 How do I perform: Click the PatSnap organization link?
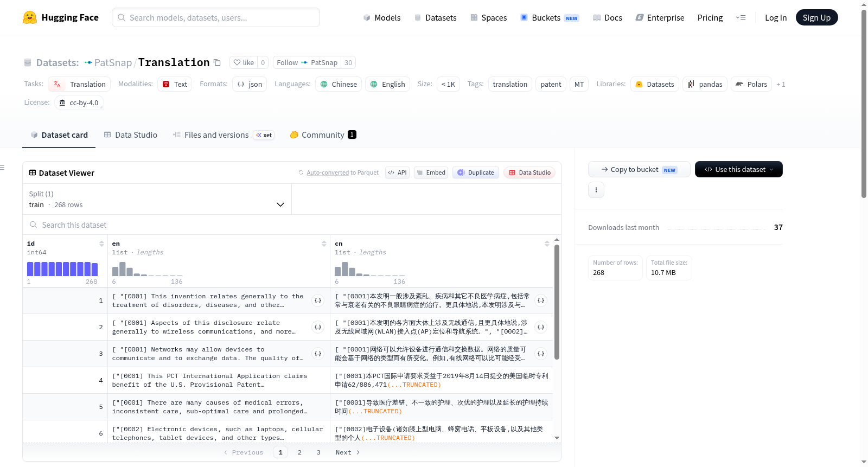pos(113,62)
